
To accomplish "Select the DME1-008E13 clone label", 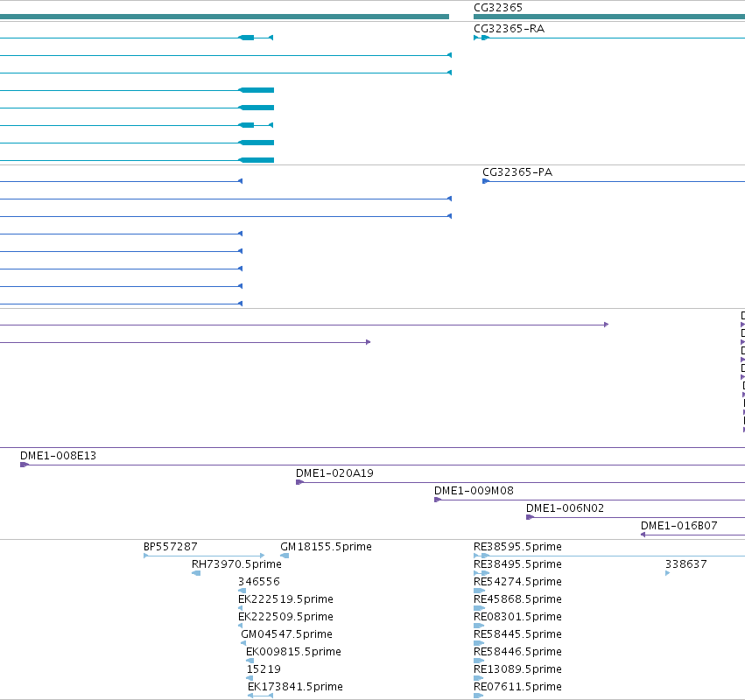I will 58,456.
